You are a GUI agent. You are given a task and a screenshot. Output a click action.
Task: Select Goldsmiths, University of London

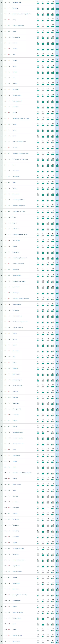[21, 299]
